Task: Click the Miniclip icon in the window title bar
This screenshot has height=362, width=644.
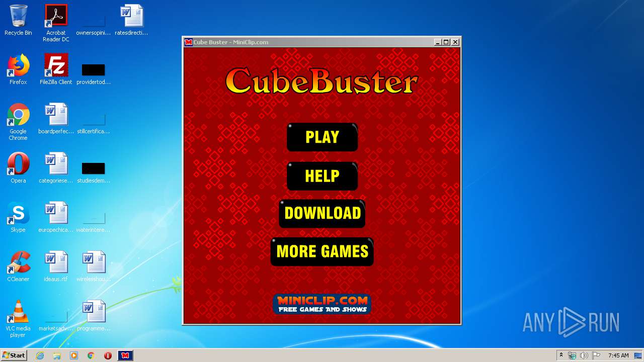Action: [x=188, y=42]
